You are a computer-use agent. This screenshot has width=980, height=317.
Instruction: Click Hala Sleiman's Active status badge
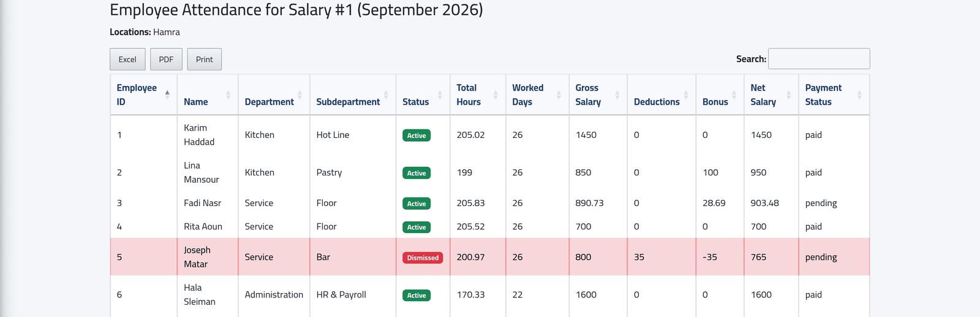[417, 295]
